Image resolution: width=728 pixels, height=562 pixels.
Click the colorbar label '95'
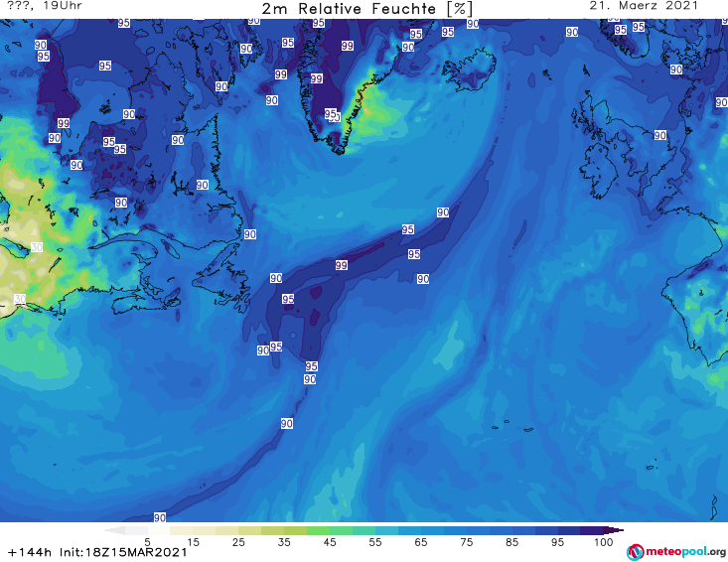click(557, 542)
